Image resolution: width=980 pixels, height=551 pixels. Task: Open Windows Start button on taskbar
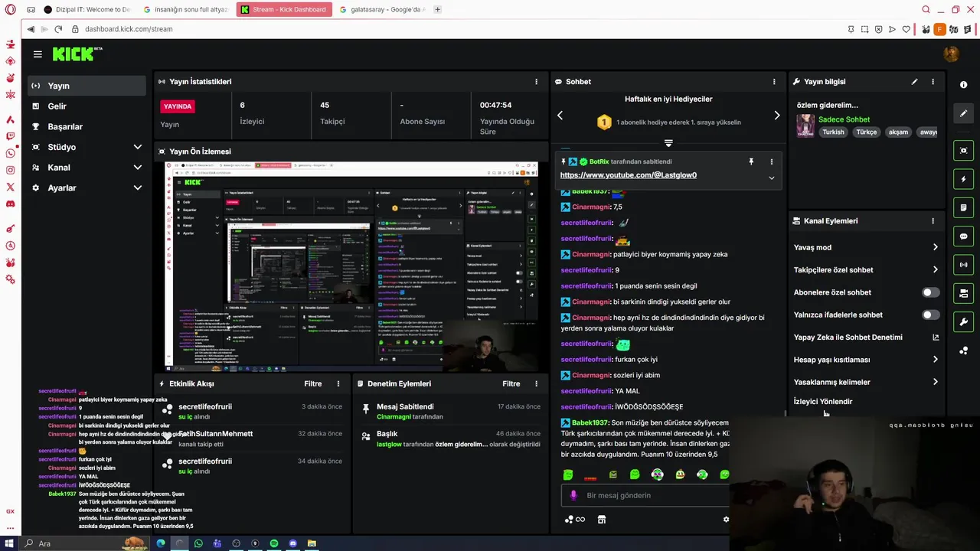(9, 543)
